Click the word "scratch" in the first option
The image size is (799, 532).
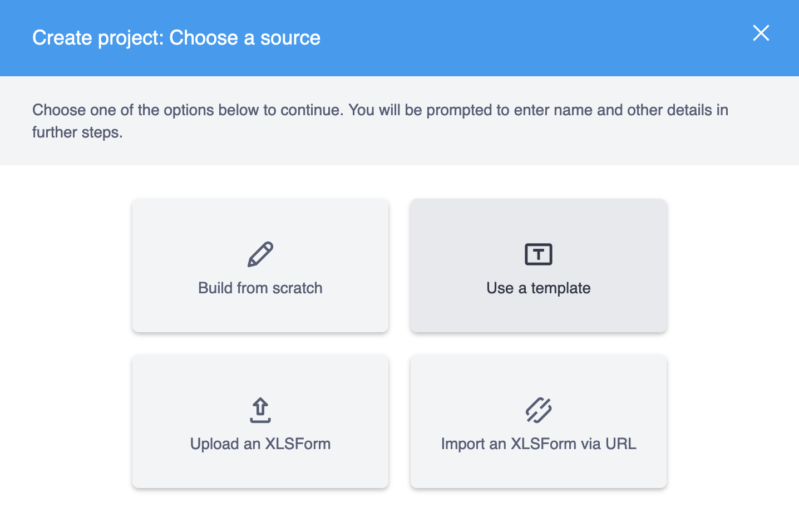[x=297, y=288]
